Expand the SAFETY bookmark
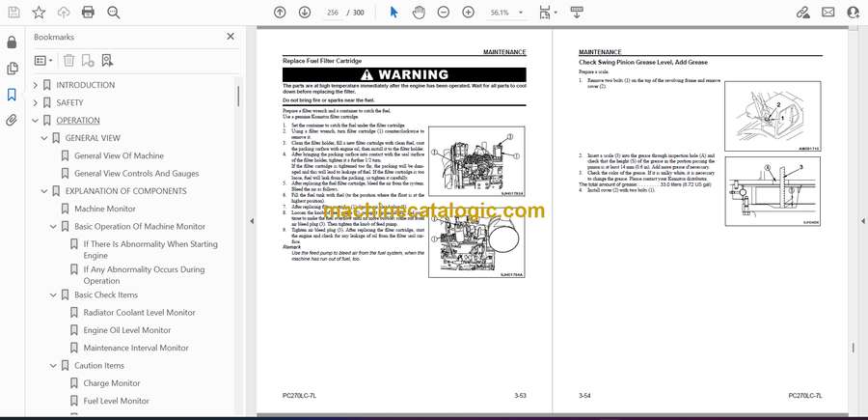Image resolution: width=868 pixels, height=420 pixels. point(36,103)
